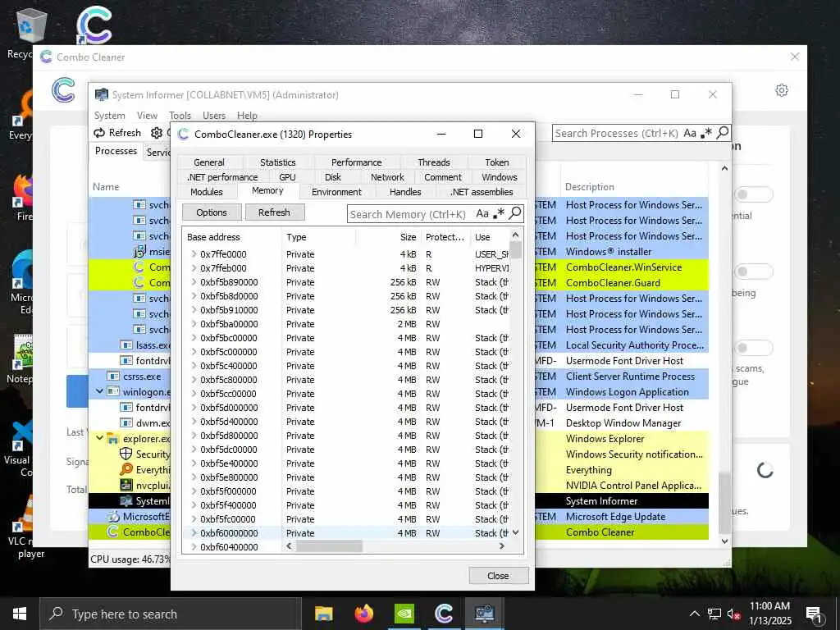Click the network tray icon
This screenshot has width=840, height=630.
(714, 614)
